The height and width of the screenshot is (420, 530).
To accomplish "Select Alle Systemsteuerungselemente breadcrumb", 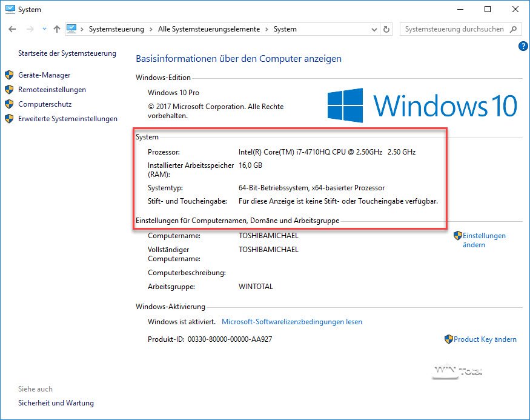I will coord(209,30).
